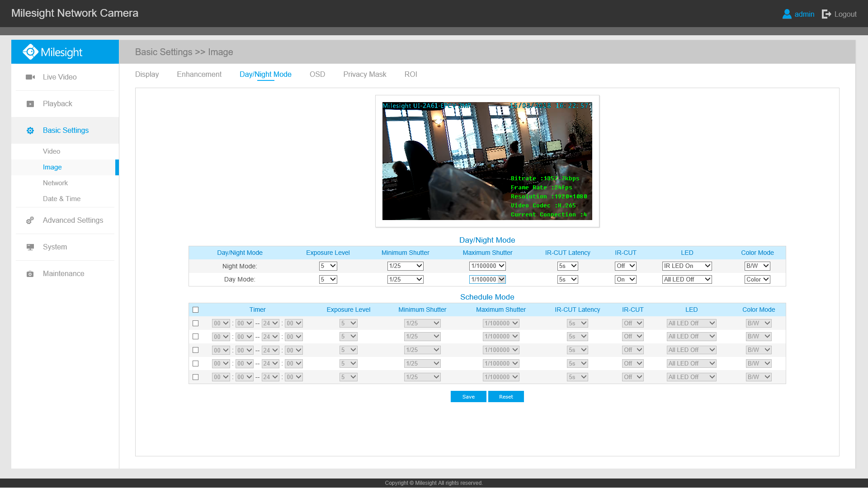Open Night Mode IR-CUT Latency dropdown

[568, 266]
